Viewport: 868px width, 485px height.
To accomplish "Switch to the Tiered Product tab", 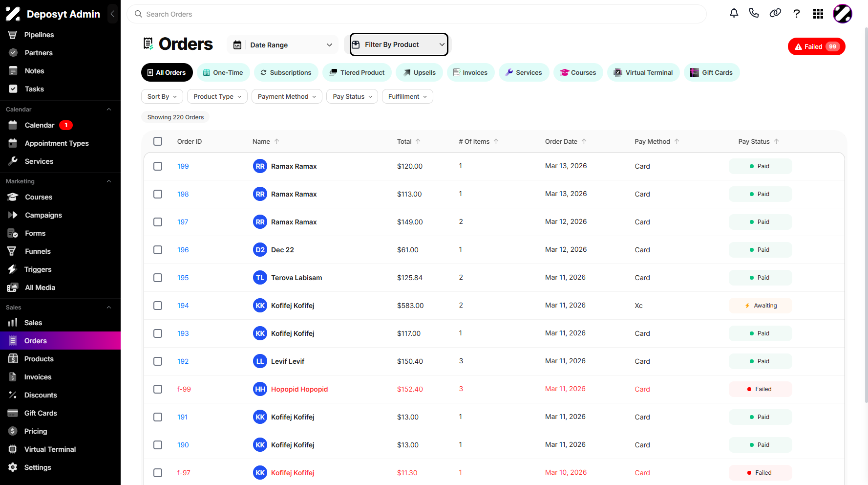I will (357, 72).
